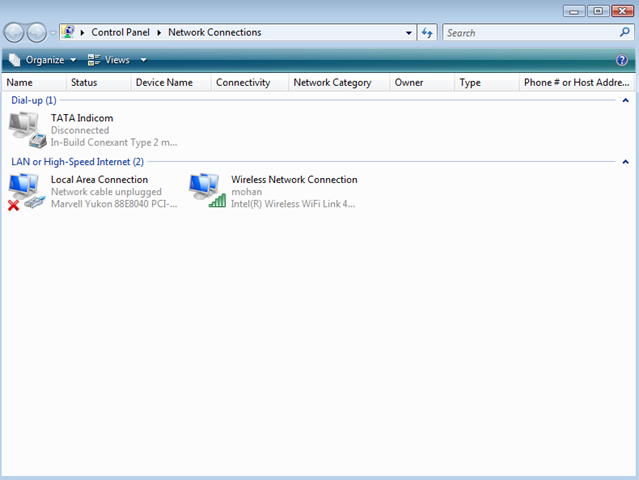Open Help via the question mark icon
Viewport: 639px width, 480px height.
(x=621, y=60)
